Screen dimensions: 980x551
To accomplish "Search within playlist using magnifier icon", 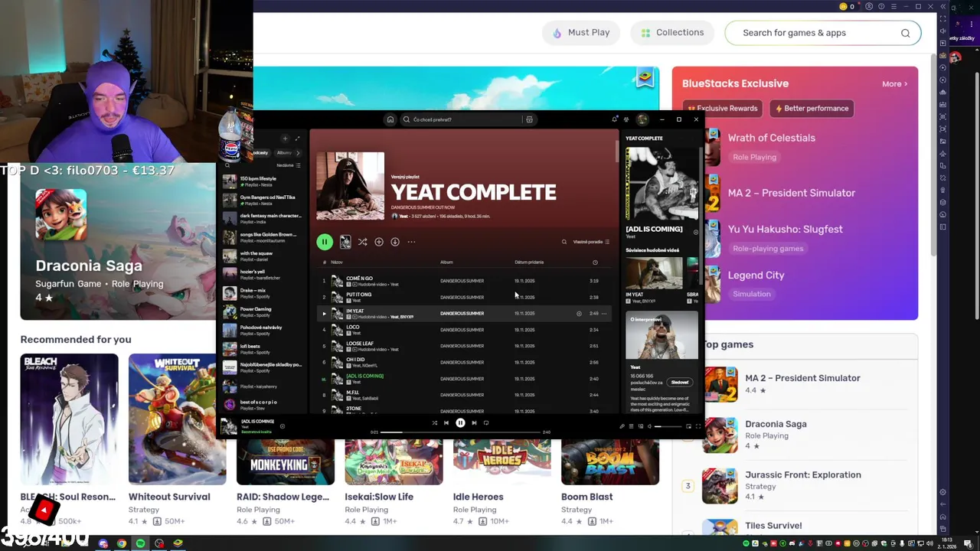I will (564, 242).
